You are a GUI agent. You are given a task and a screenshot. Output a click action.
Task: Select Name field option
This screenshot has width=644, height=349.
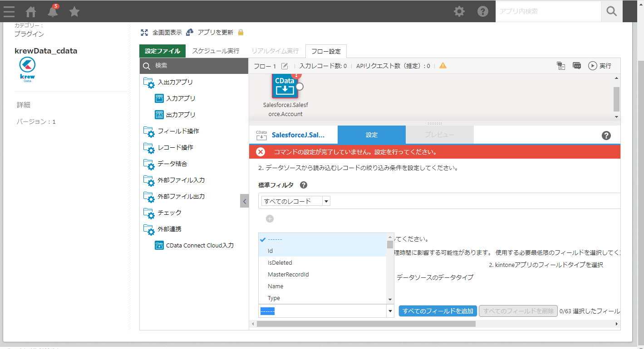point(322,286)
